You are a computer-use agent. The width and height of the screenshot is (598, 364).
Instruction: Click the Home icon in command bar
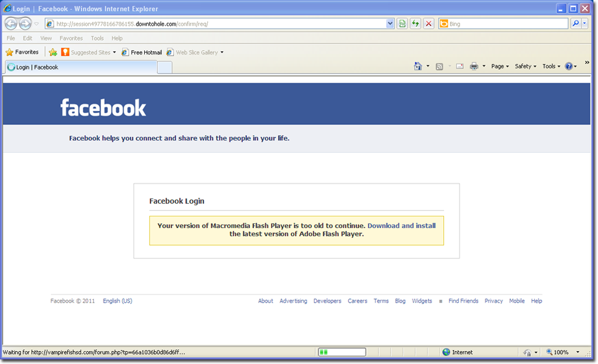[418, 66]
